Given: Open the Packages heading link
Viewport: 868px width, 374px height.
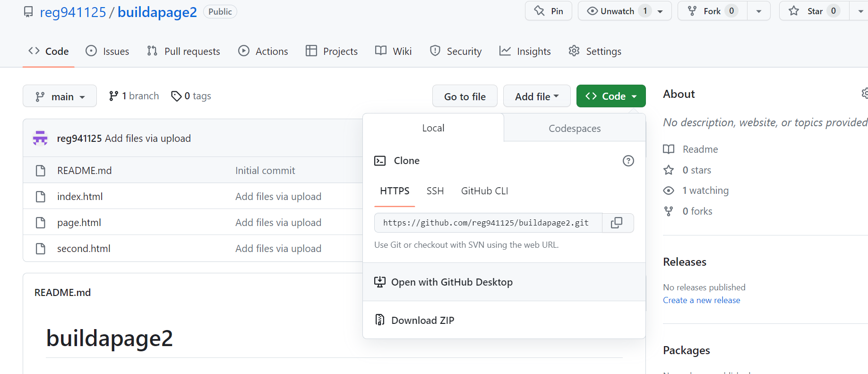Looking at the screenshot, I should 687,350.
